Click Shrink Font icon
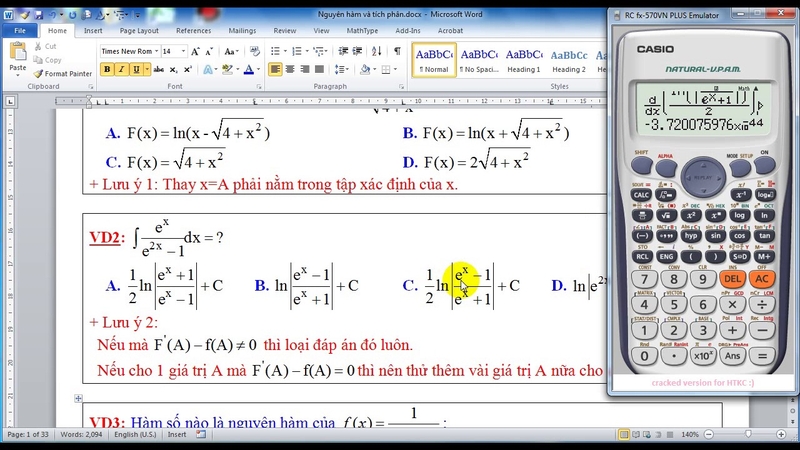 point(209,51)
